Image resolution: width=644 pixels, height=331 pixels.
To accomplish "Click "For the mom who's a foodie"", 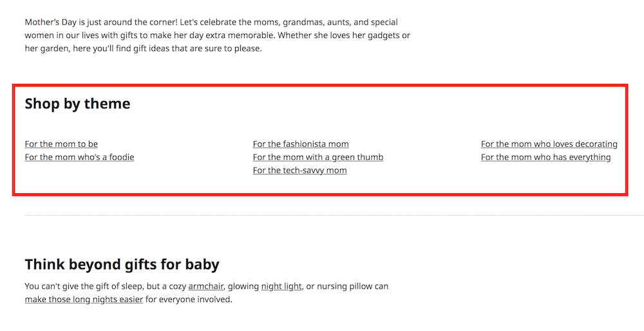I will 79,157.
